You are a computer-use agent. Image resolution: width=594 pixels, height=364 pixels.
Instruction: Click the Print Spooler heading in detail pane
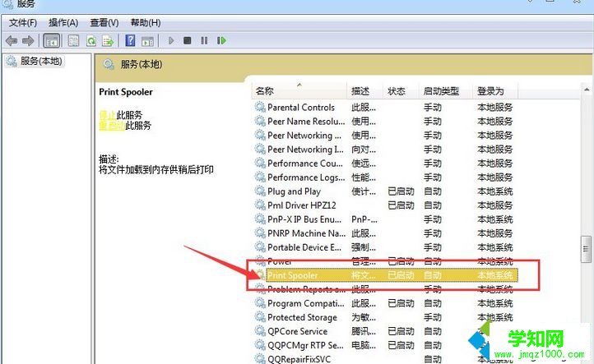(126, 92)
